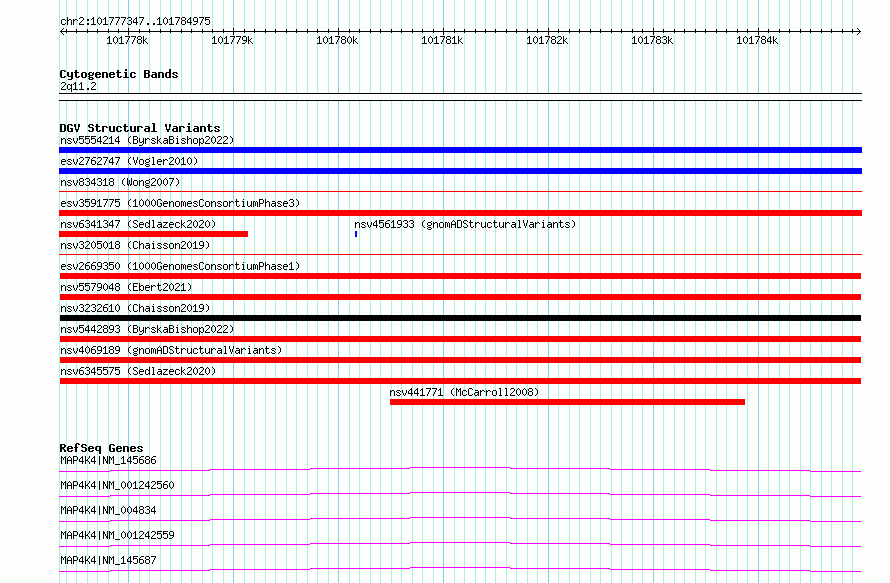This screenshot has width=890, height=583.
Task: Click the magenta gene line under MAP4K4|NM_145687
Action: (460, 569)
